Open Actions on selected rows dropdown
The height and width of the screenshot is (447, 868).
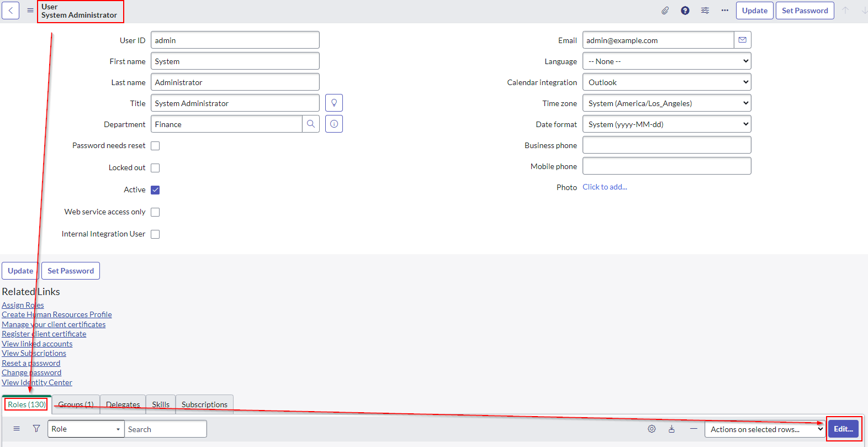pos(764,429)
